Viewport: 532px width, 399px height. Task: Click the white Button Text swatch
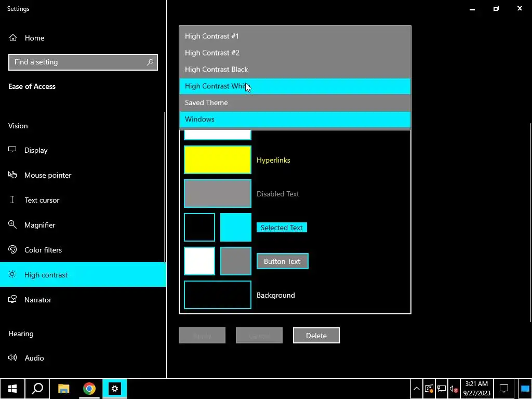pyautogui.click(x=199, y=261)
